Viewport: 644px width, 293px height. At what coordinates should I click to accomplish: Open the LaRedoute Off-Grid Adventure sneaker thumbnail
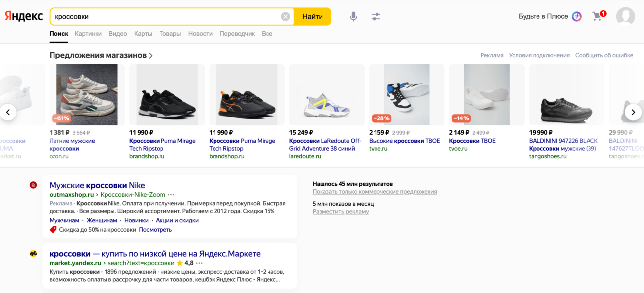pos(326,95)
